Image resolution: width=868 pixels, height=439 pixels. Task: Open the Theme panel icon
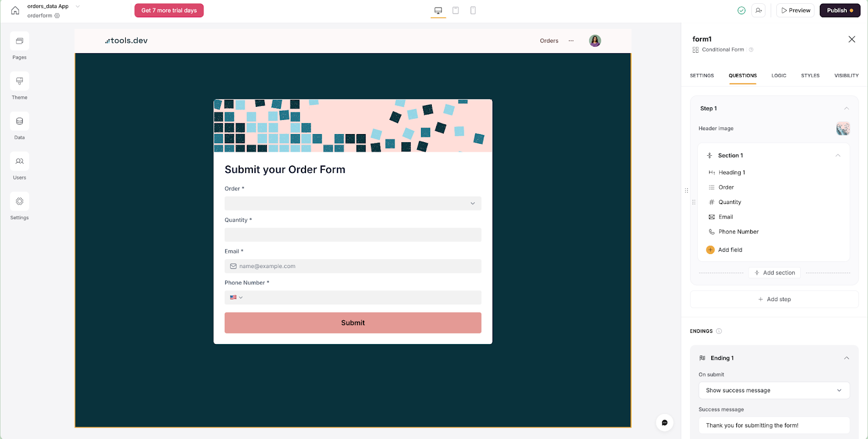pos(20,81)
